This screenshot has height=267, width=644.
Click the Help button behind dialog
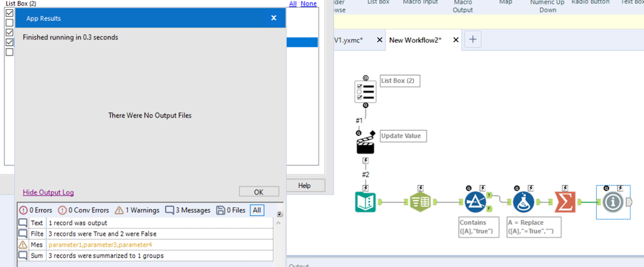click(305, 186)
